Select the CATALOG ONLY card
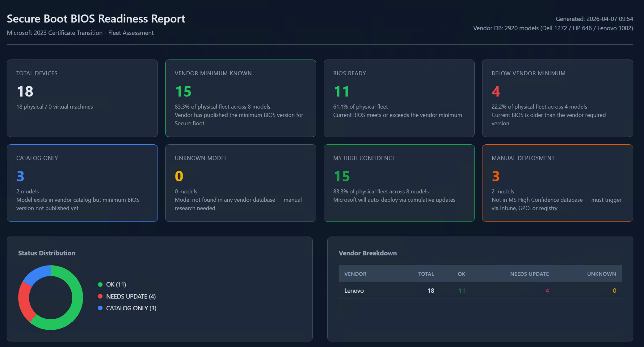Screen dimensions: 644x347 (82, 183)
